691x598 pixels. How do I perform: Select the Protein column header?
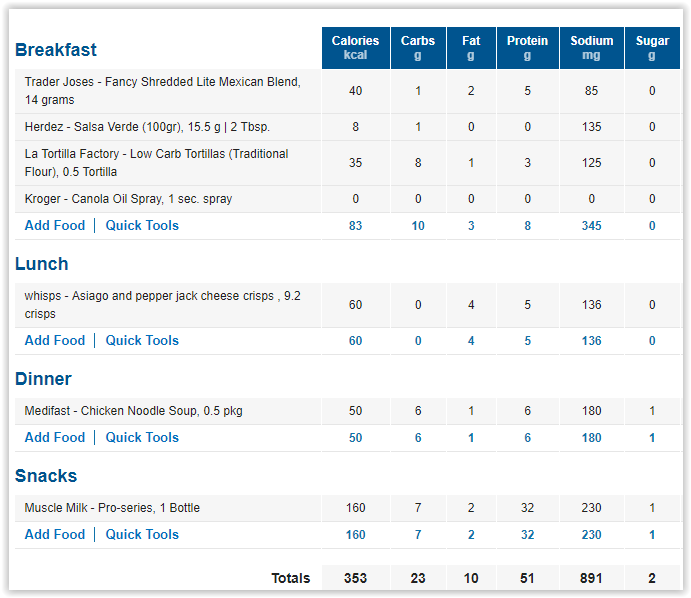point(528,48)
